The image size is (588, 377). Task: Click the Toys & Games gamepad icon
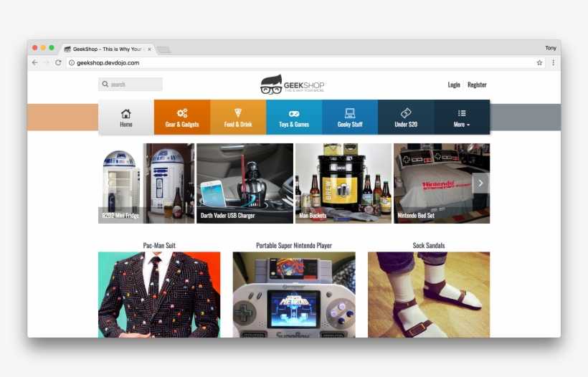[293, 113]
